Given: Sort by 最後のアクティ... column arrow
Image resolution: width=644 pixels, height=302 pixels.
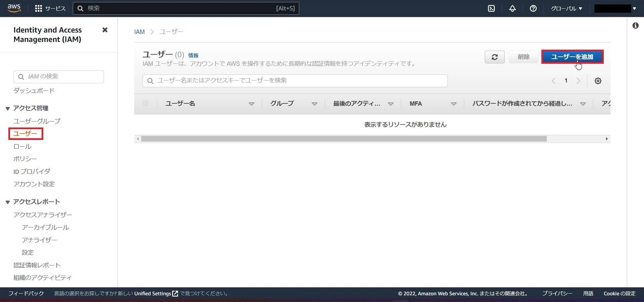Looking at the screenshot, I should point(391,104).
